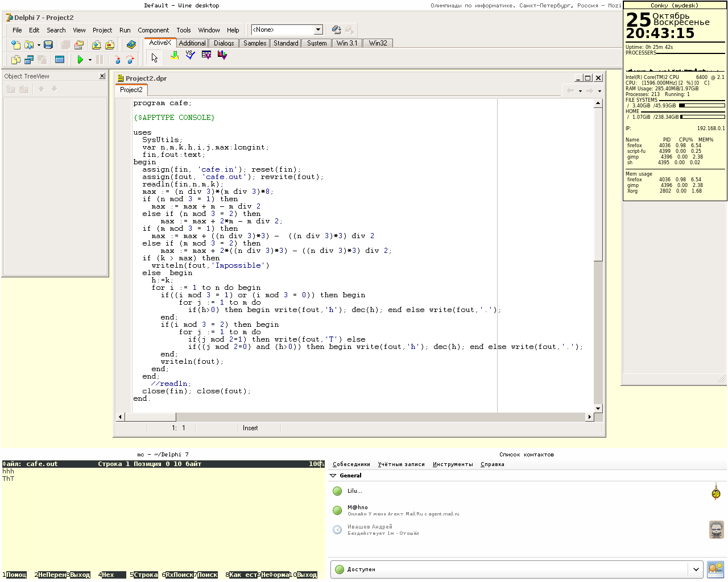Click the New Form toolbar icon

[x=60, y=59]
